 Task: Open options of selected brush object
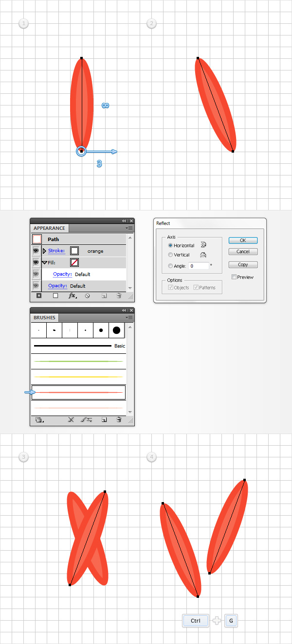pyautogui.click(x=86, y=420)
